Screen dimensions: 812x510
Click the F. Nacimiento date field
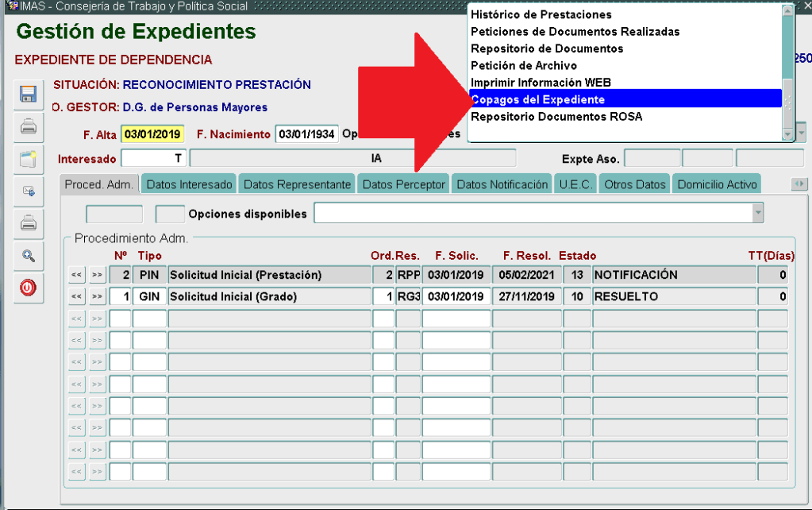306,134
